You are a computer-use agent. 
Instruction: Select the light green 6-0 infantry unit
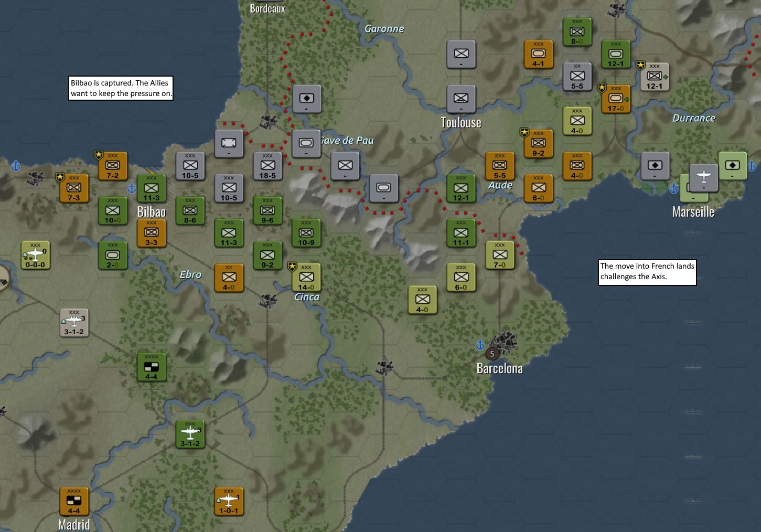tap(461, 278)
